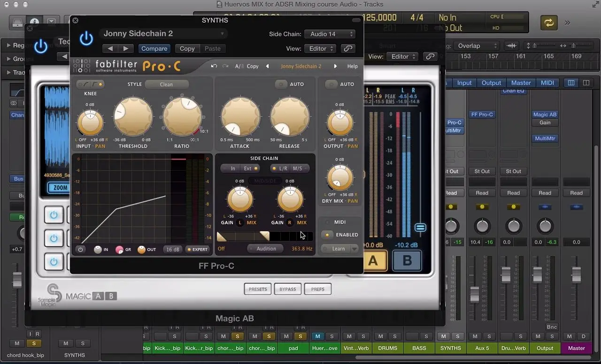The height and width of the screenshot is (364, 601).
Task: Open Jonny Sidechain 2 settings dropdown
Action: tap(163, 33)
